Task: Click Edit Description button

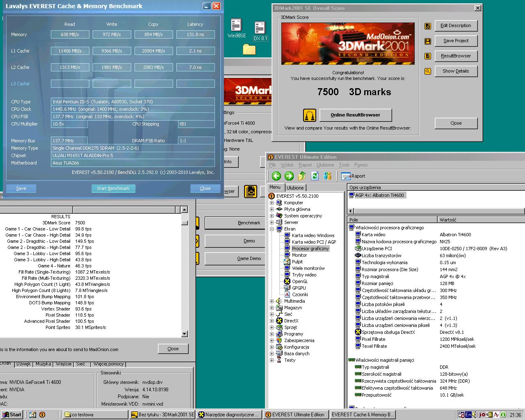Action: click(x=456, y=26)
